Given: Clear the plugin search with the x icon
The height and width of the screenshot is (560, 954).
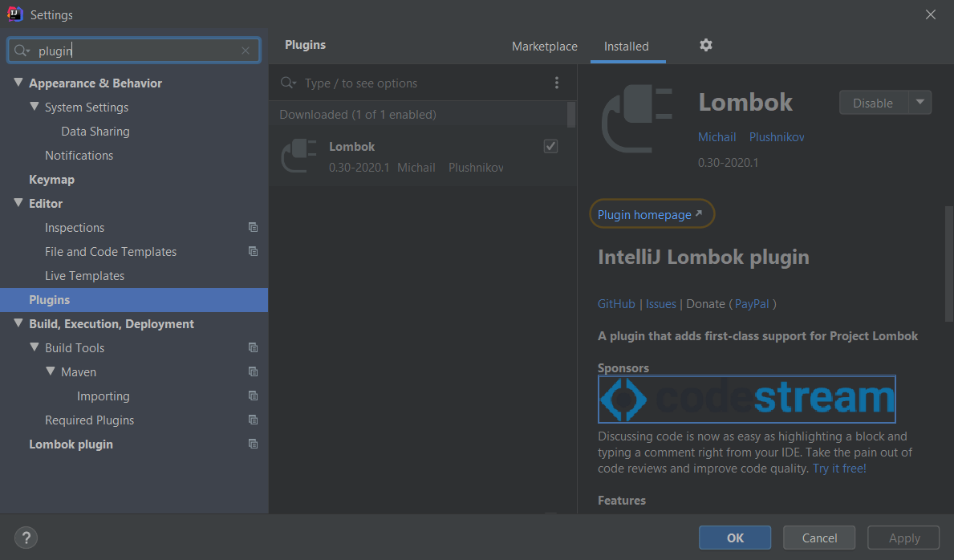Looking at the screenshot, I should [x=245, y=50].
